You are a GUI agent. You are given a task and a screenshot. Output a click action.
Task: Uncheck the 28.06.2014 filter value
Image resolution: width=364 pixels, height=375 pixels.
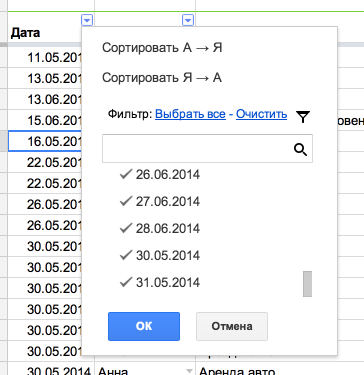(159, 228)
